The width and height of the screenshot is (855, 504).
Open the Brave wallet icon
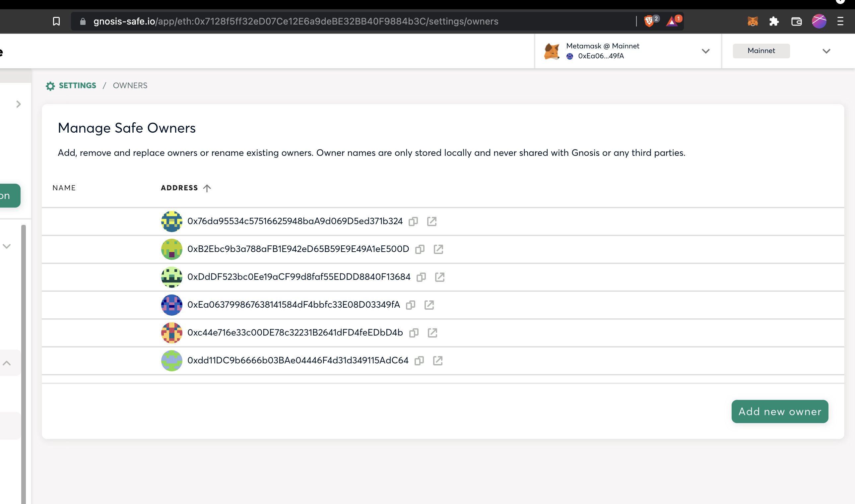796,22
